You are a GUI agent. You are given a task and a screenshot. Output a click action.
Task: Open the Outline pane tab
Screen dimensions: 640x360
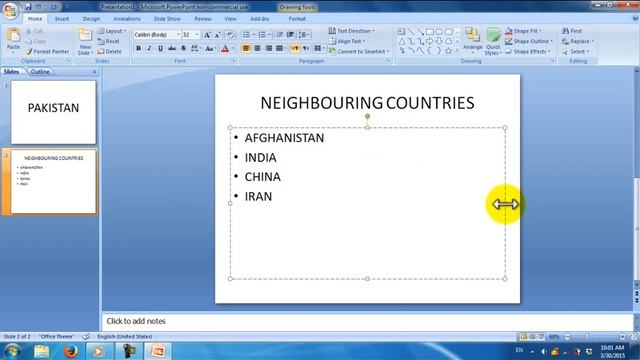[40, 71]
